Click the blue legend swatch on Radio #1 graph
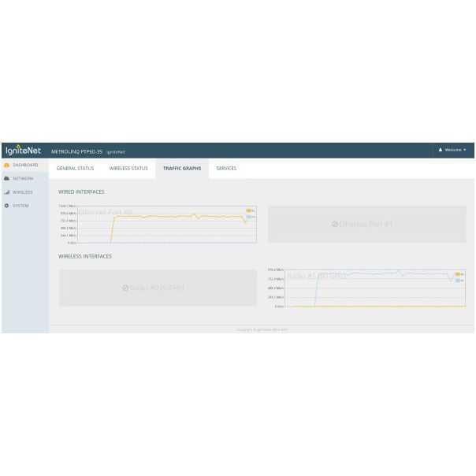This screenshot has width=476, height=476. pos(457,280)
